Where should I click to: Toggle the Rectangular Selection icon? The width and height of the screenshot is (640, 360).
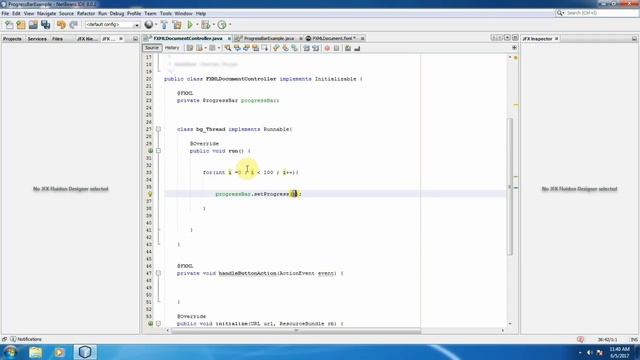[265, 49]
